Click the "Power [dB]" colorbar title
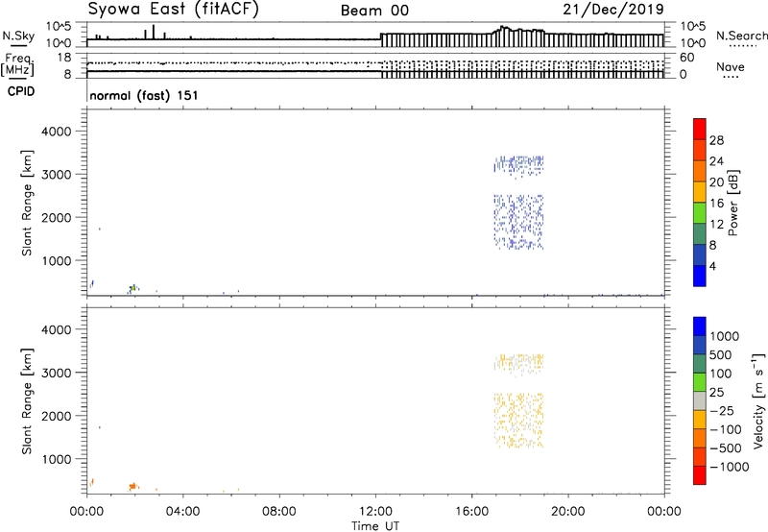The height and width of the screenshot is (532, 768). coord(733,204)
